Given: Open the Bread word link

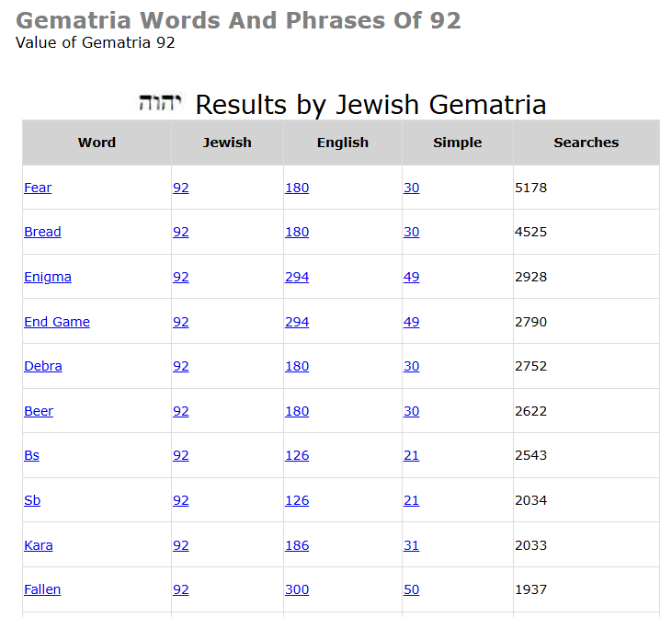Looking at the screenshot, I should coord(42,232).
